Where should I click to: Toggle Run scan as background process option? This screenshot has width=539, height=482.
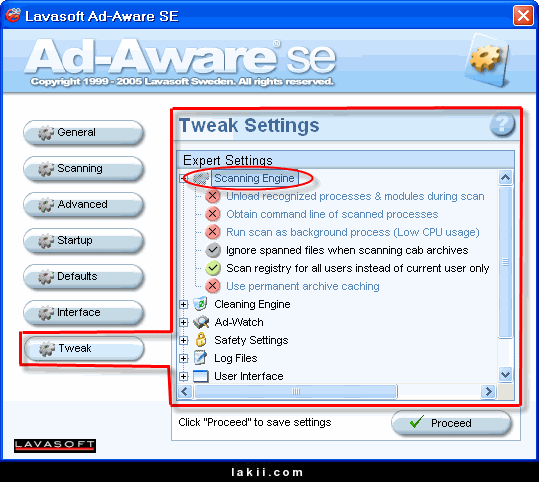(213, 232)
